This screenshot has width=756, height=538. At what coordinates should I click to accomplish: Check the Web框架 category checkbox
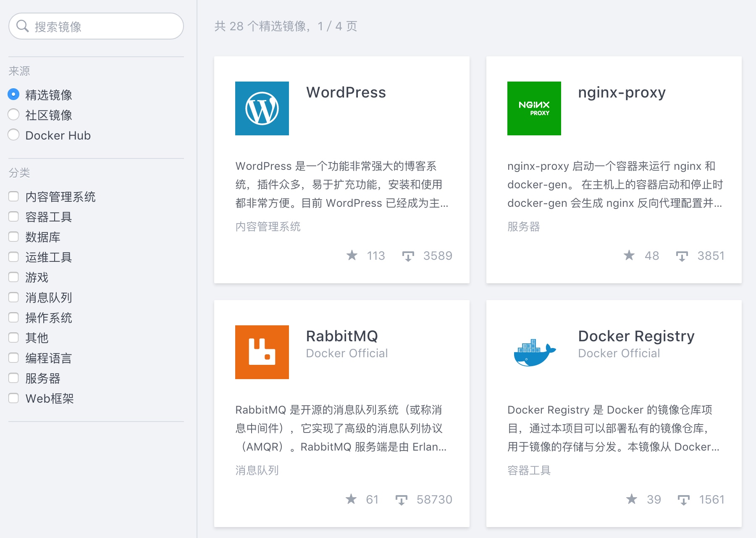click(x=13, y=398)
